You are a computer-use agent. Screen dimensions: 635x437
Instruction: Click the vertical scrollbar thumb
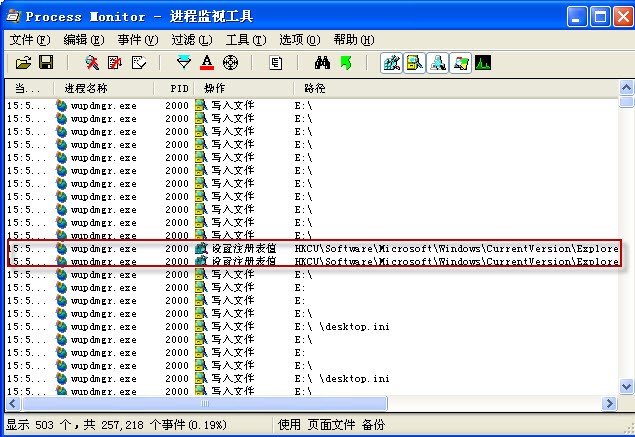click(626, 101)
